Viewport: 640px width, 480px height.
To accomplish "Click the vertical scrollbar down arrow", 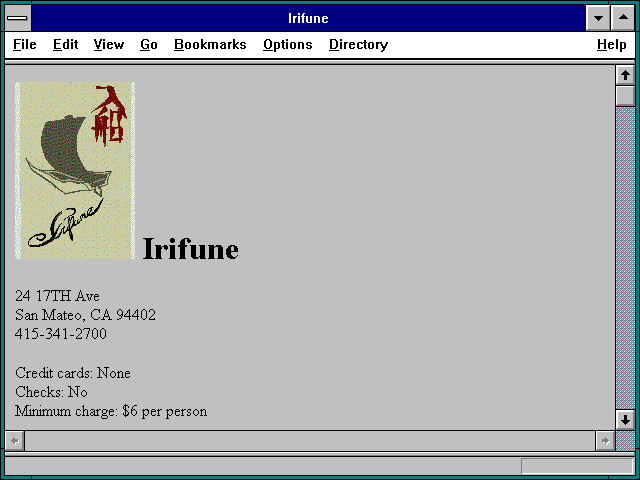I will [625, 420].
